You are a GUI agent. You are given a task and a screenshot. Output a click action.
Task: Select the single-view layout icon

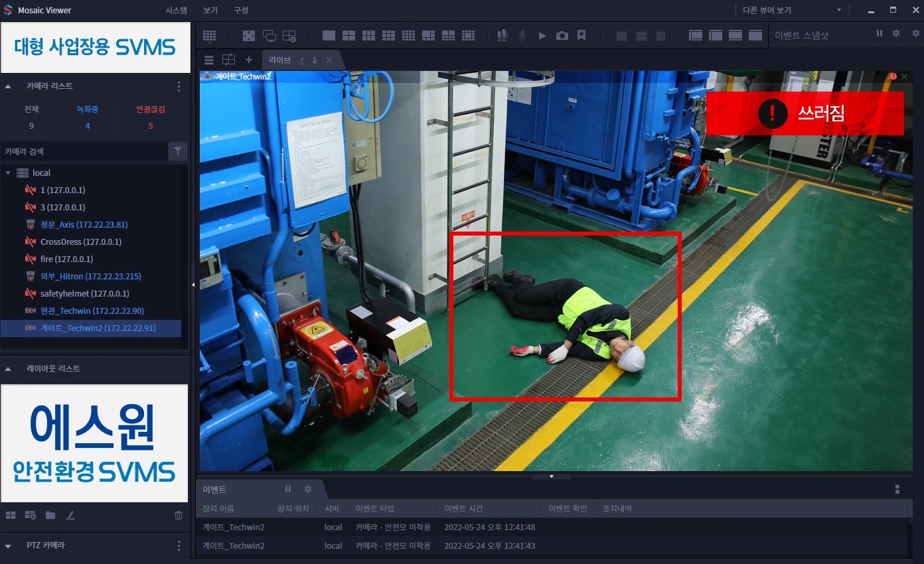tap(328, 36)
